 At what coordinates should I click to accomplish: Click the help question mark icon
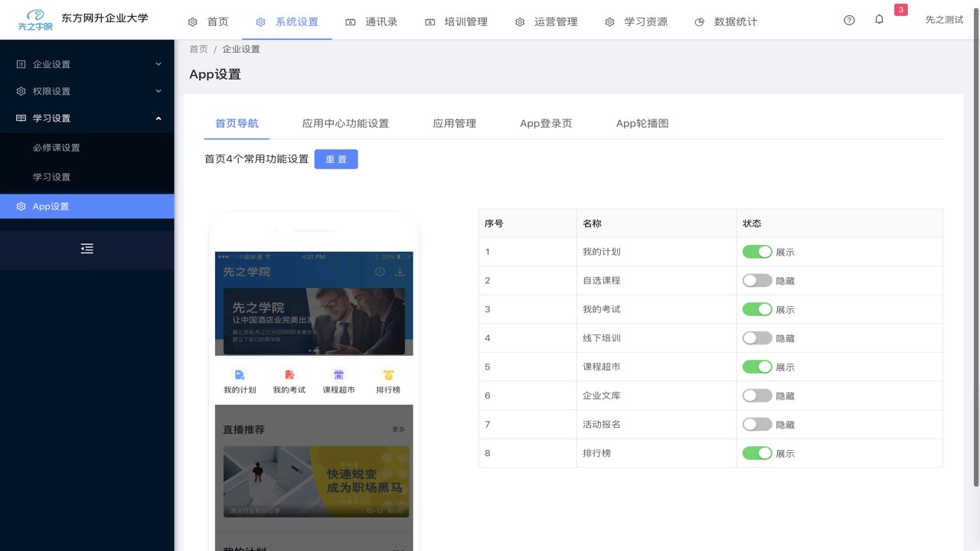point(849,21)
